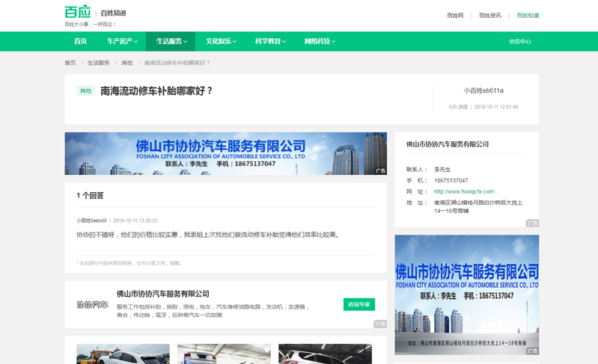Click the service description starting 服务工作包括补胎

213,311
